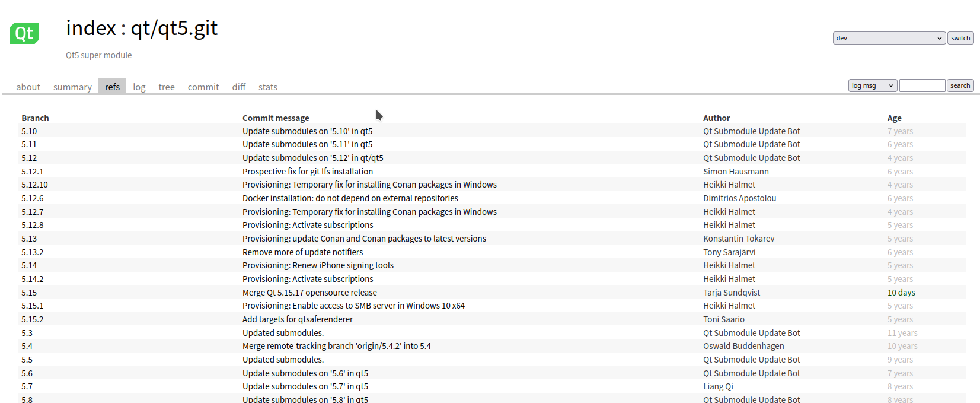
Task: Click the "Qt5 super module" description text
Action: (x=99, y=55)
